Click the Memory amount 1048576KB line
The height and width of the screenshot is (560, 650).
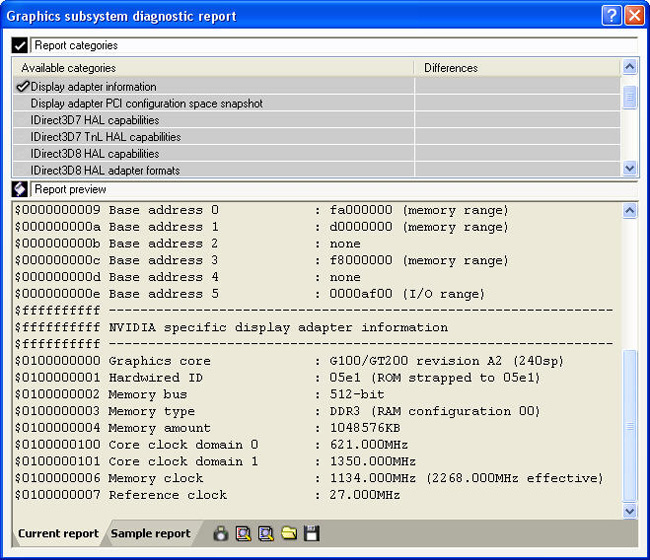[x=208, y=428]
